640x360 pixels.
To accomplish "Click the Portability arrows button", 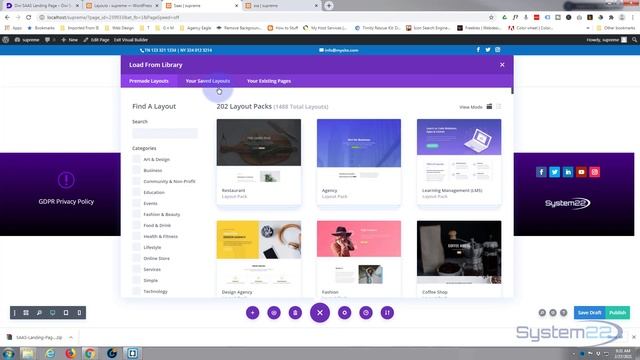I will 387,313.
